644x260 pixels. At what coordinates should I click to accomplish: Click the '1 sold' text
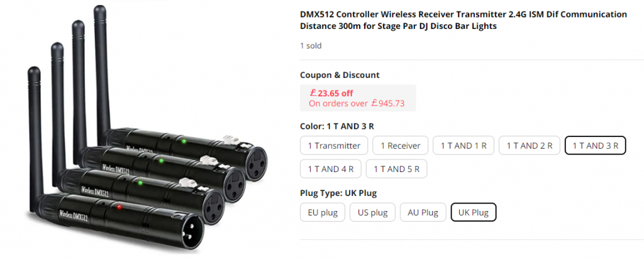point(311,46)
